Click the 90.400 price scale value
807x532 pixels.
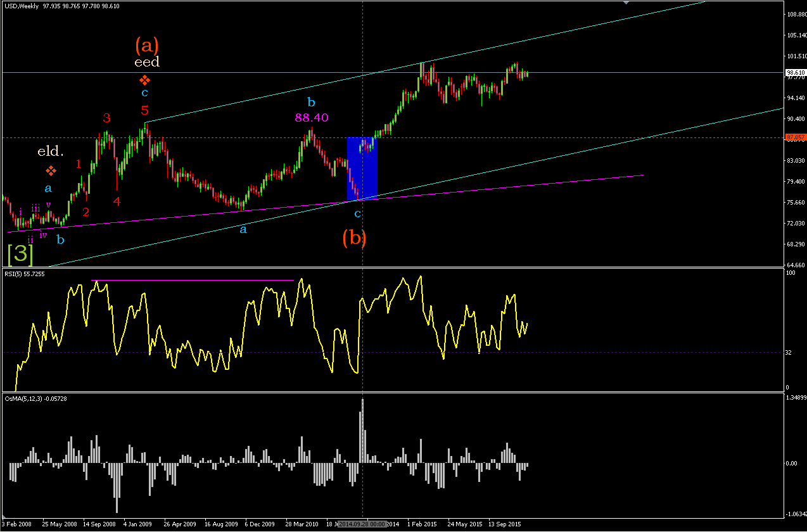795,118
